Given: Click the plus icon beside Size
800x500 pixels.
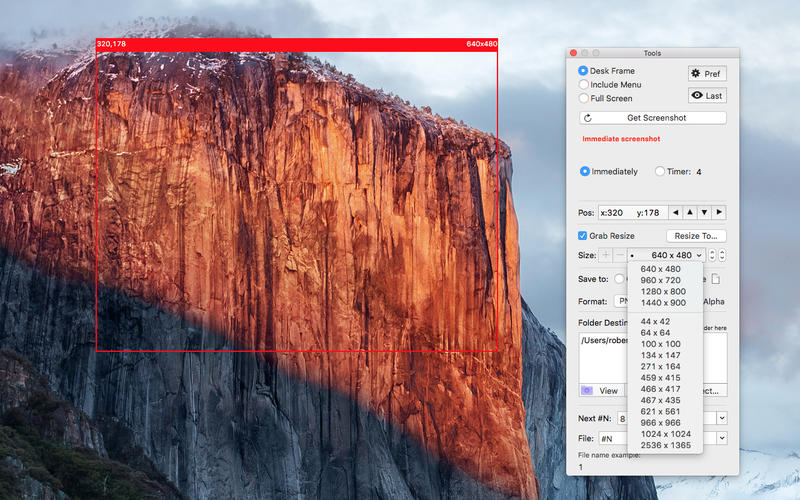Looking at the screenshot, I should [x=606, y=256].
